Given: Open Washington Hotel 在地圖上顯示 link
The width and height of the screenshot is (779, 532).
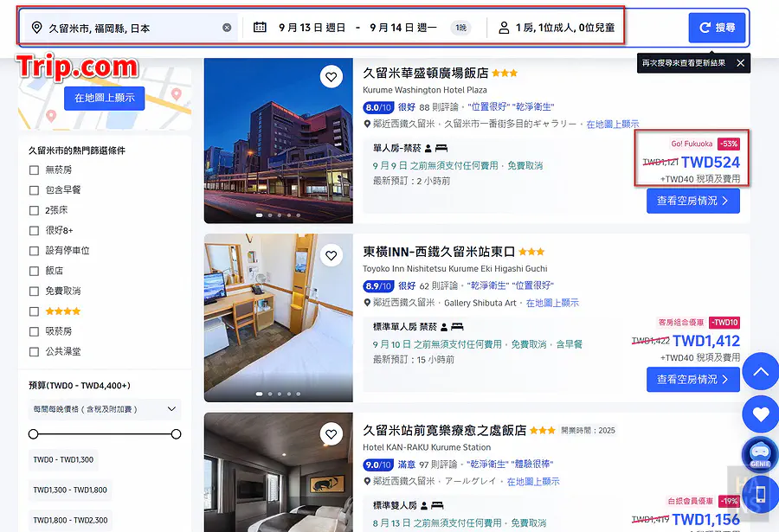Looking at the screenshot, I should tap(613, 125).
